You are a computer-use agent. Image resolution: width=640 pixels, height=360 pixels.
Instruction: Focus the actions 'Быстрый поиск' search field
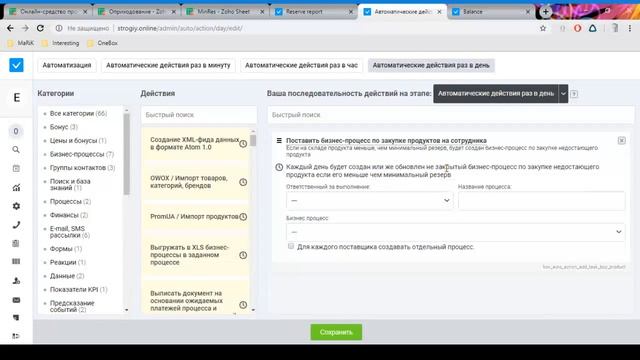tap(199, 115)
